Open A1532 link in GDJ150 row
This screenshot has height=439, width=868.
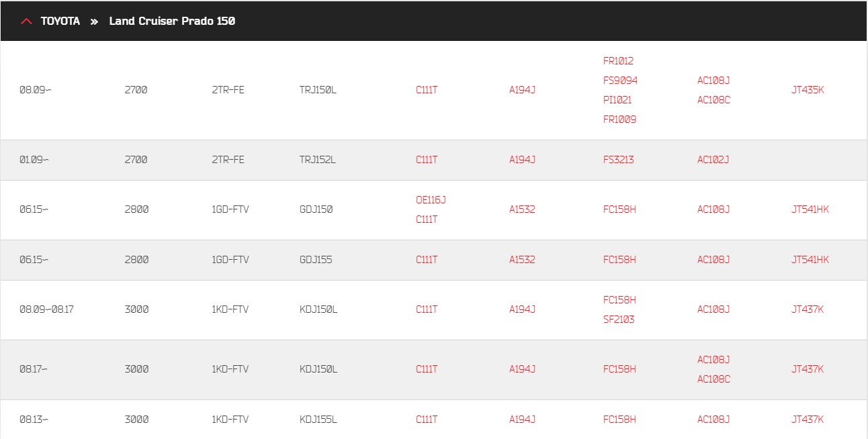pos(522,209)
